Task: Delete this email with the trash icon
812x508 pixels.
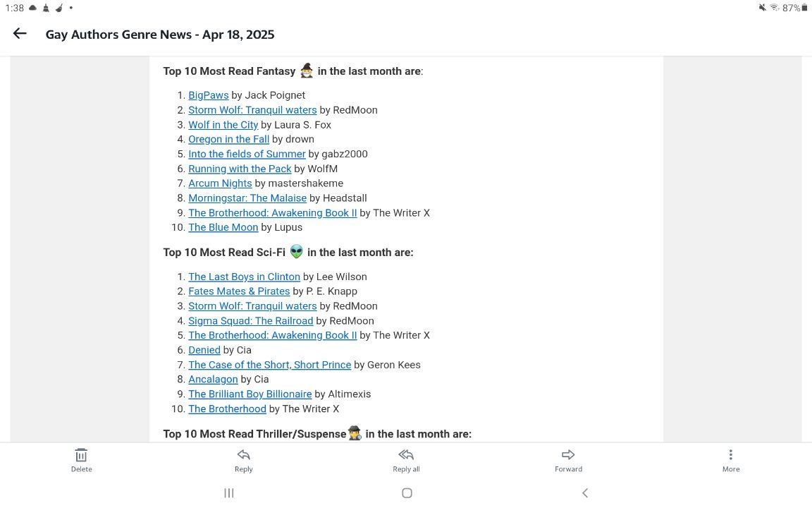Action: pos(81,455)
